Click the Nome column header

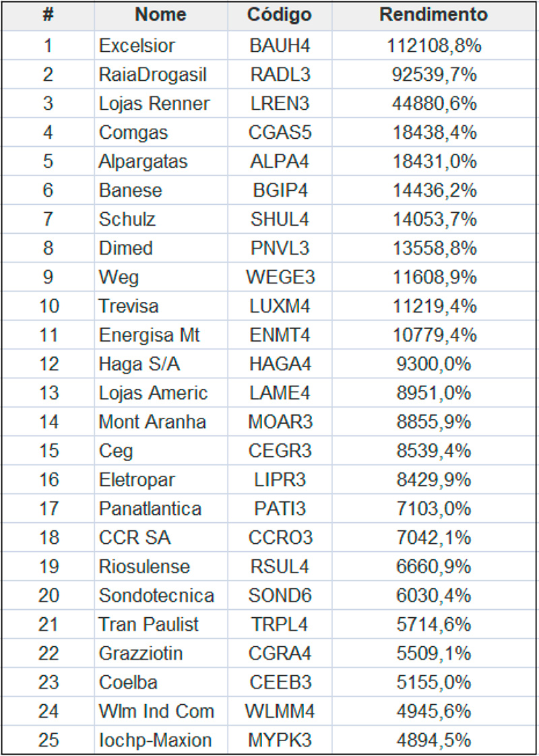pos(160,15)
